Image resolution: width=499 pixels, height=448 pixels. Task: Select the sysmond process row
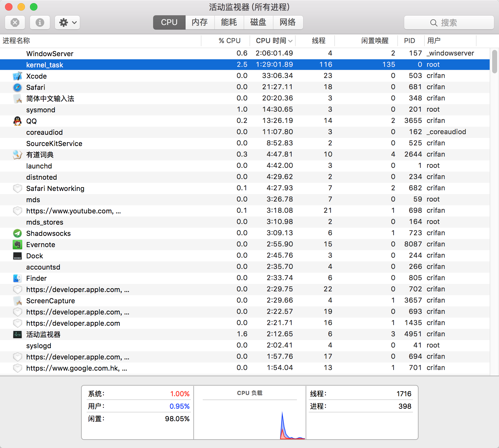[245, 110]
